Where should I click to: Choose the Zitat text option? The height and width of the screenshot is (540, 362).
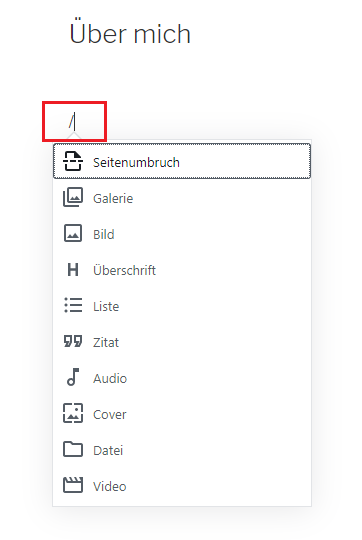point(106,343)
